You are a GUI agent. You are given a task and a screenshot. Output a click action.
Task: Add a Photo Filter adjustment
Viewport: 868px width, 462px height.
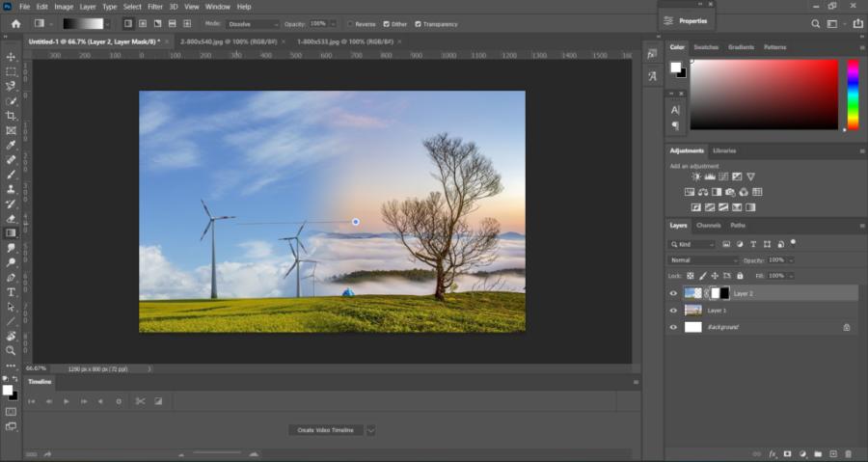(730, 192)
